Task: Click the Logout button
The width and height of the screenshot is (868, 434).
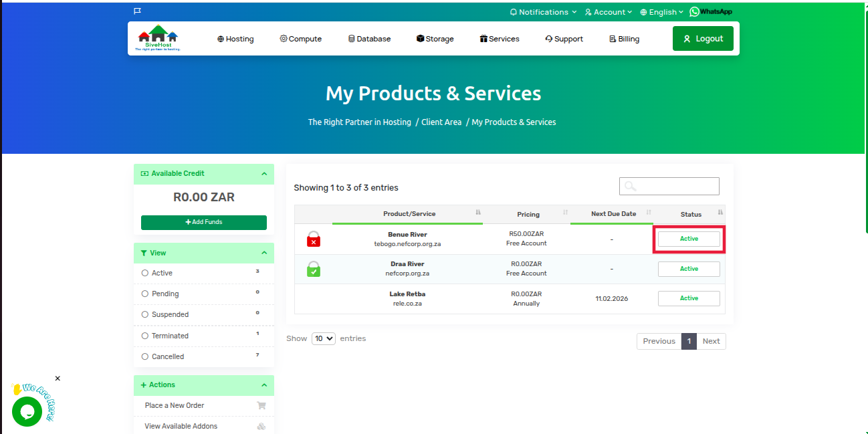Action: pyautogui.click(x=703, y=39)
